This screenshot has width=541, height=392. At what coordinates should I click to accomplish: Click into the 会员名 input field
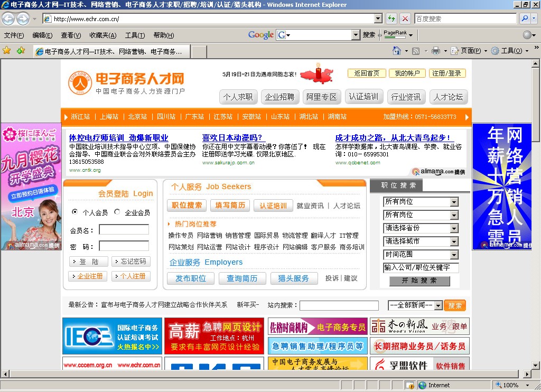(124, 230)
